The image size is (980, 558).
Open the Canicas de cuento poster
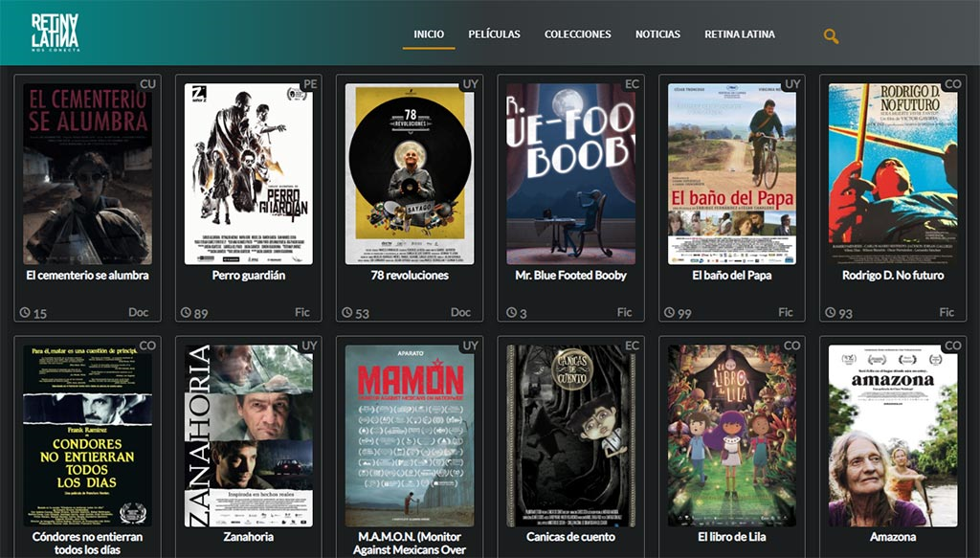point(570,435)
